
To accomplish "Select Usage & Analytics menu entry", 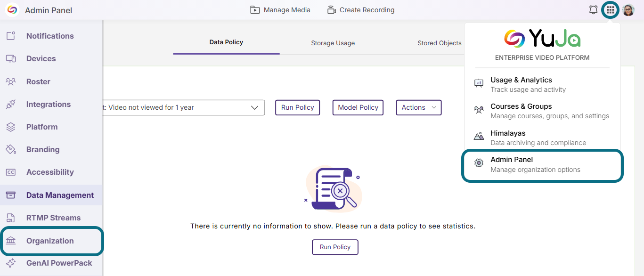I will click(542, 84).
